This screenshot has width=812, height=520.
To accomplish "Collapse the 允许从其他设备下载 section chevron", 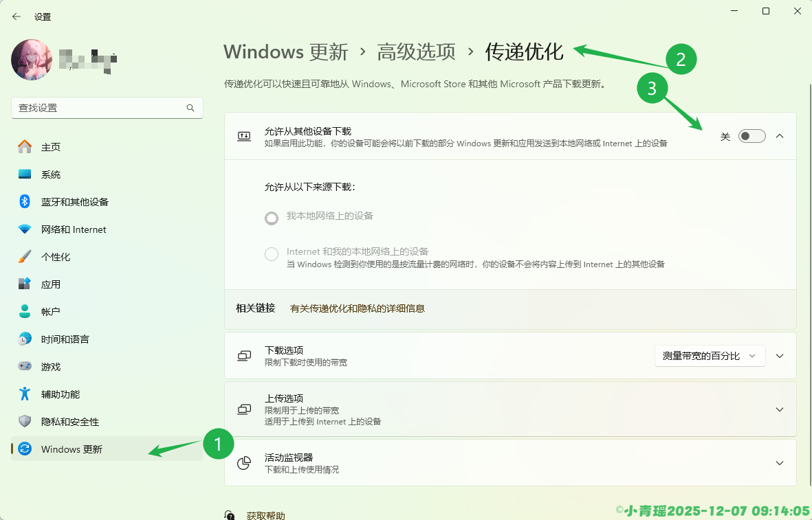I will (x=779, y=136).
